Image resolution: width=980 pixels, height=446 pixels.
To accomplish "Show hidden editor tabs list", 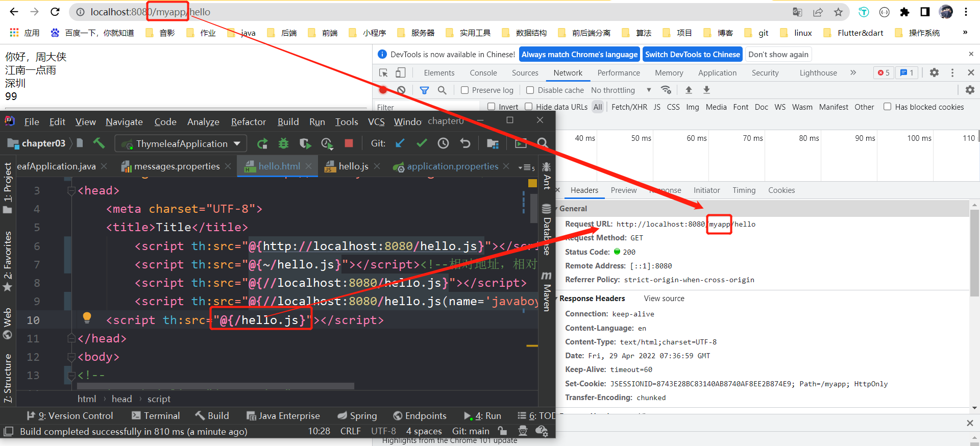I will [x=526, y=167].
